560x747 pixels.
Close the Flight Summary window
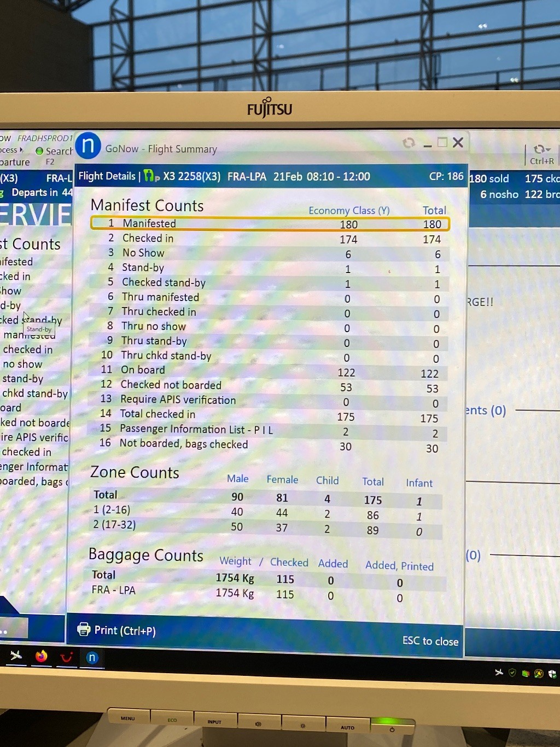pyautogui.click(x=458, y=143)
